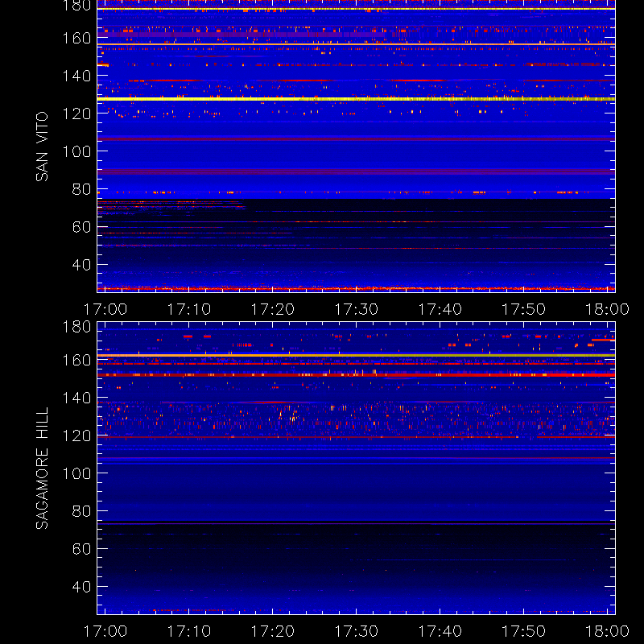The height and width of the screenshot is (644, 644).
Task: Click inside the San Vito spectrogram plot
Action: [356, 147]
